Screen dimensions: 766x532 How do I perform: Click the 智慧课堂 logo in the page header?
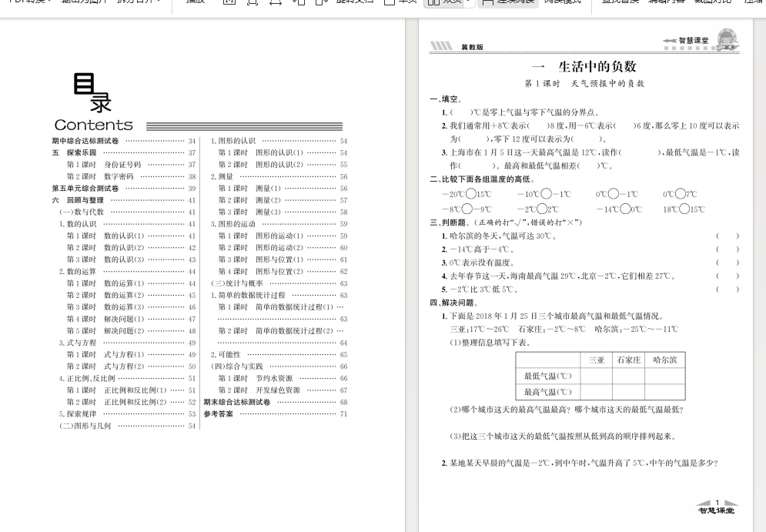point(701,40)
